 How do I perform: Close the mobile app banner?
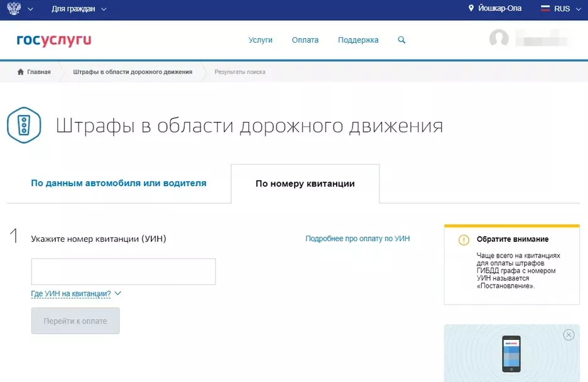569,335
